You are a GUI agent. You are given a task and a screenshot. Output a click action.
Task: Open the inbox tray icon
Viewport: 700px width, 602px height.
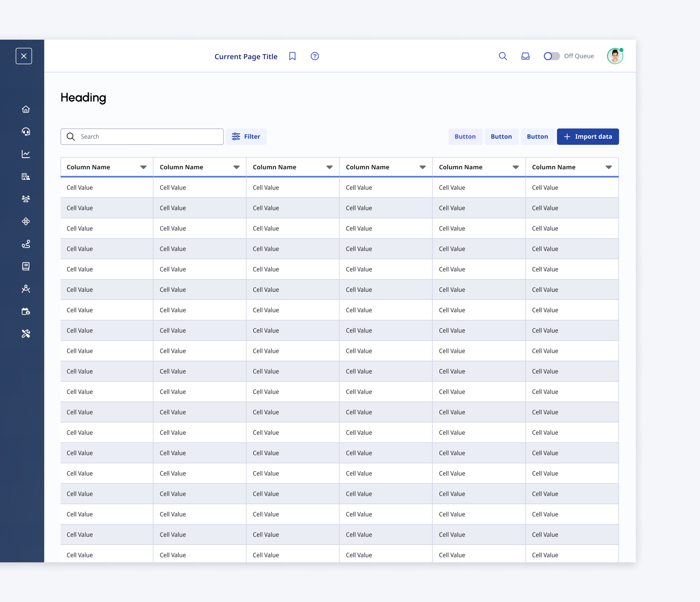coord(525,56)
